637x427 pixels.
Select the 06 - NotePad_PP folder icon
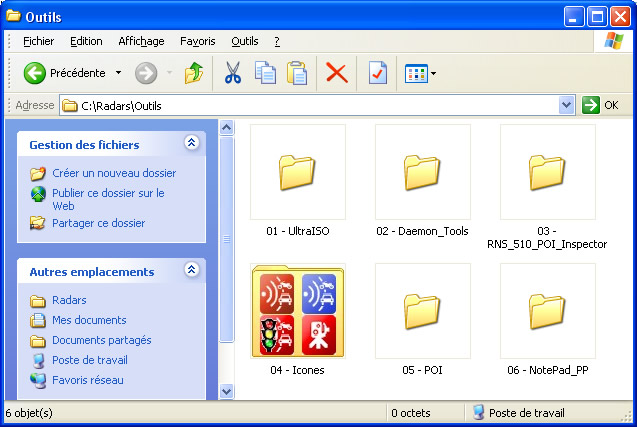click(547, 311)
